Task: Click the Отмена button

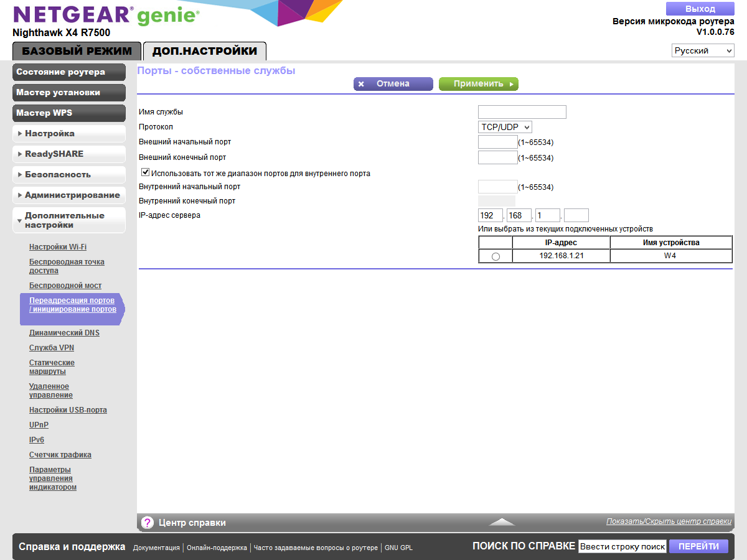Action: pyautogui.click(x=393, y=84)
